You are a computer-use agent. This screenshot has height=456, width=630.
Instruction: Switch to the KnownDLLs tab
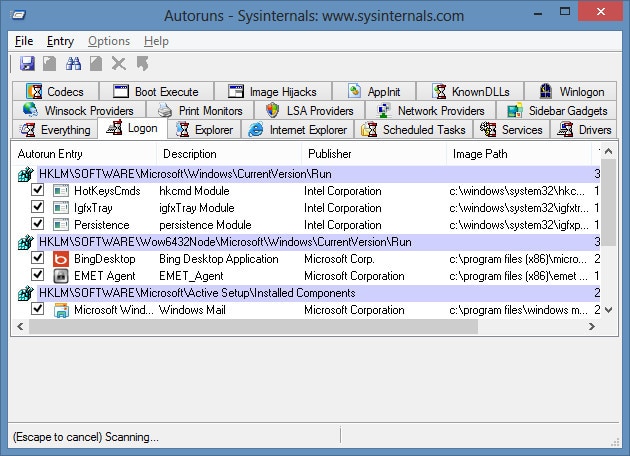click(470, 91)
